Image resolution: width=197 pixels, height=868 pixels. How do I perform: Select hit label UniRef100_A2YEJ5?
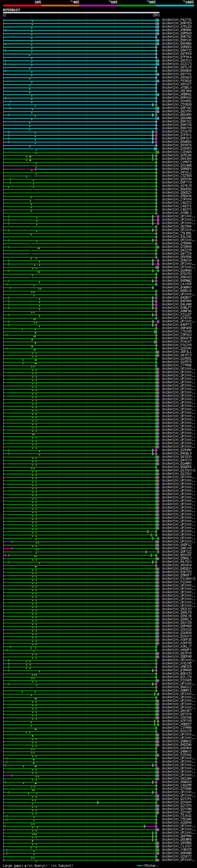pos(176,186)
